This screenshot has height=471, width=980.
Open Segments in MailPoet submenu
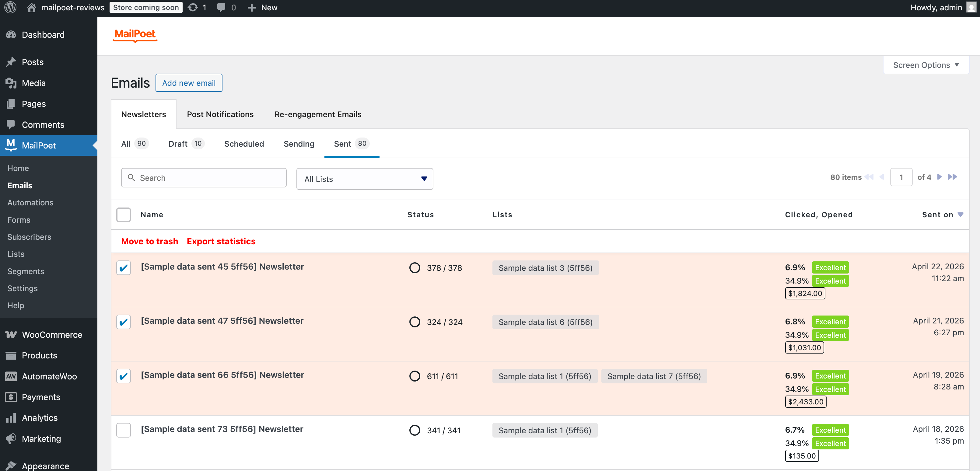[x=26, y=271]
